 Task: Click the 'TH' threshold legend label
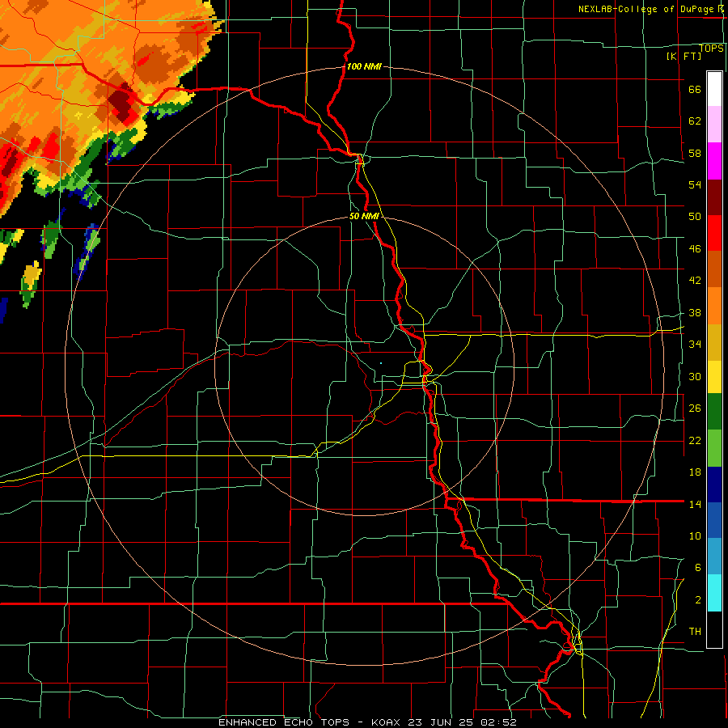coord(695,631)
